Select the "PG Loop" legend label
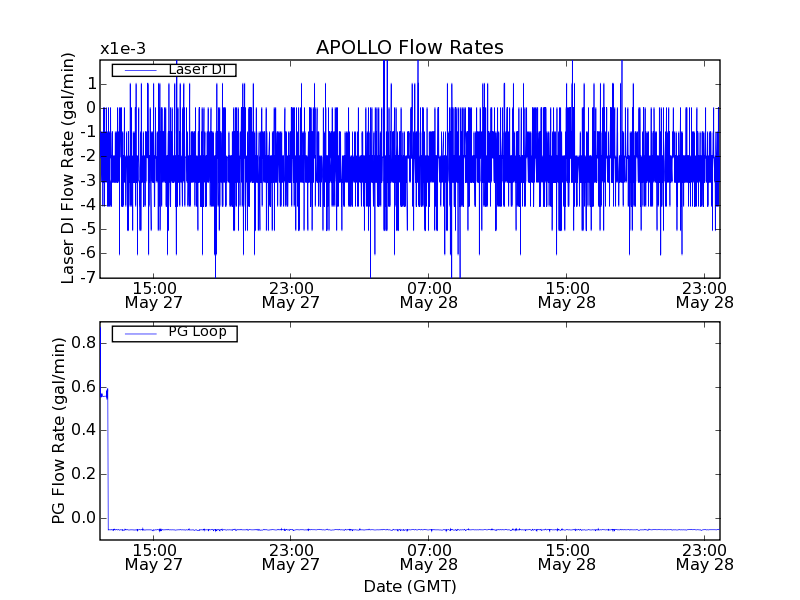The width and height of the screenshot is (800, 600). 197,332
